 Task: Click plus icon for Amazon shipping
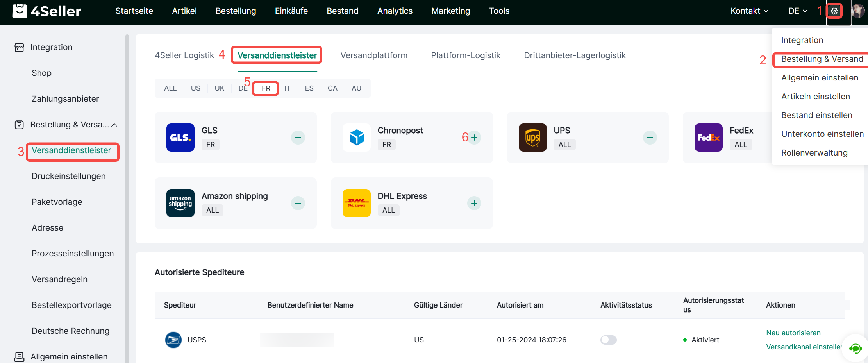(x=298, y=203)
